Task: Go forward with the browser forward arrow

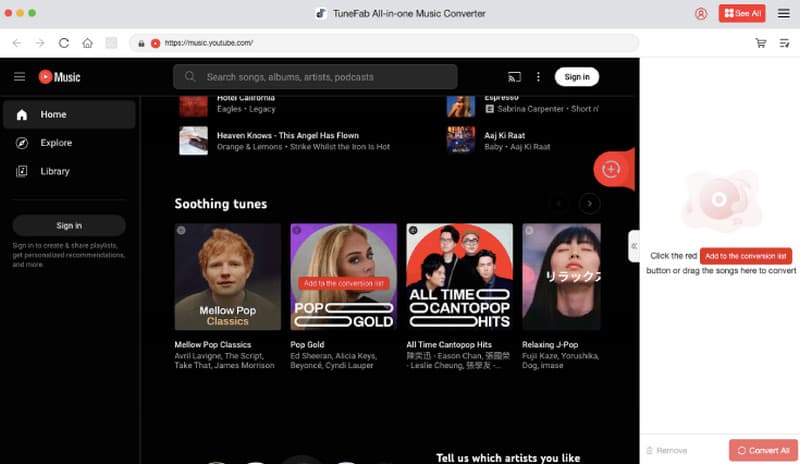Action: coord(40,43)
